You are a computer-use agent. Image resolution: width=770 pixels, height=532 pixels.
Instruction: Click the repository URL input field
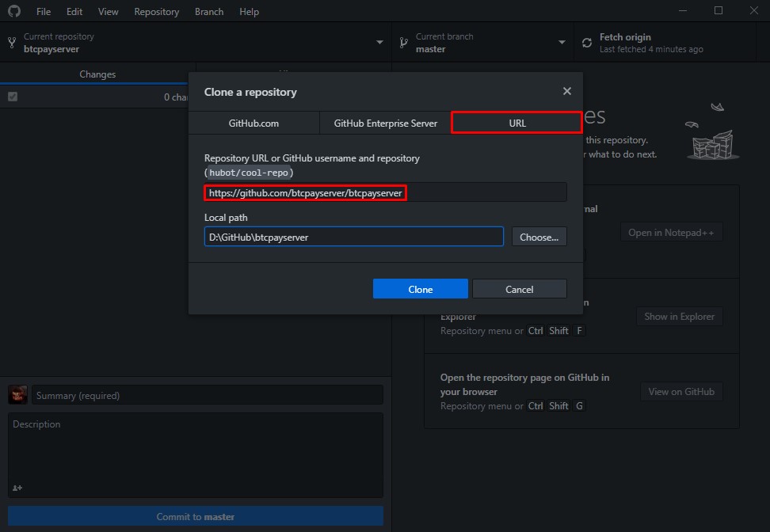pos(385,192)
